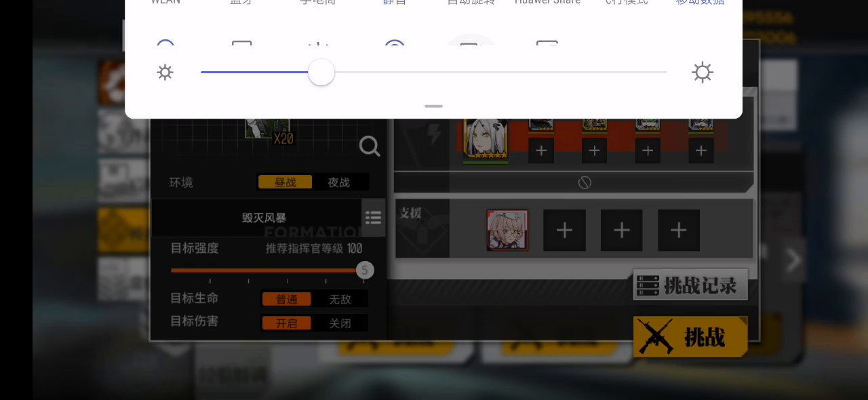Turn 目标伤害 to 开启

(287, 323)
